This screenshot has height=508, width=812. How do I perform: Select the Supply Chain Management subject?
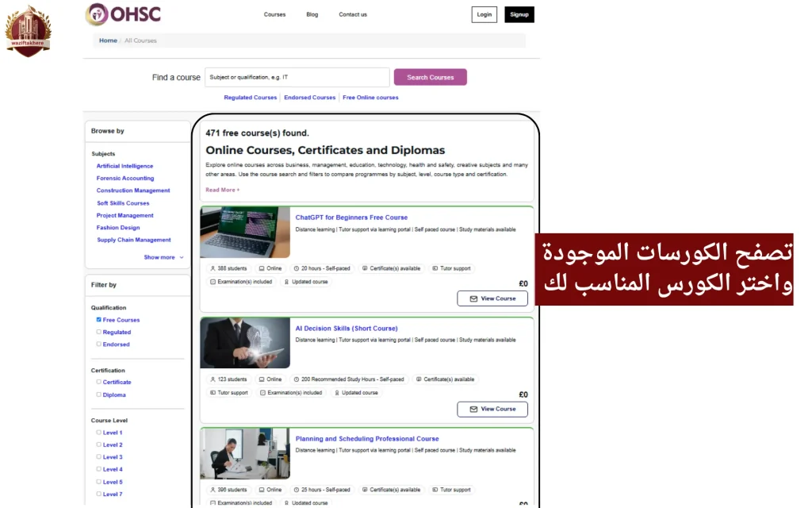click(133, 240)
